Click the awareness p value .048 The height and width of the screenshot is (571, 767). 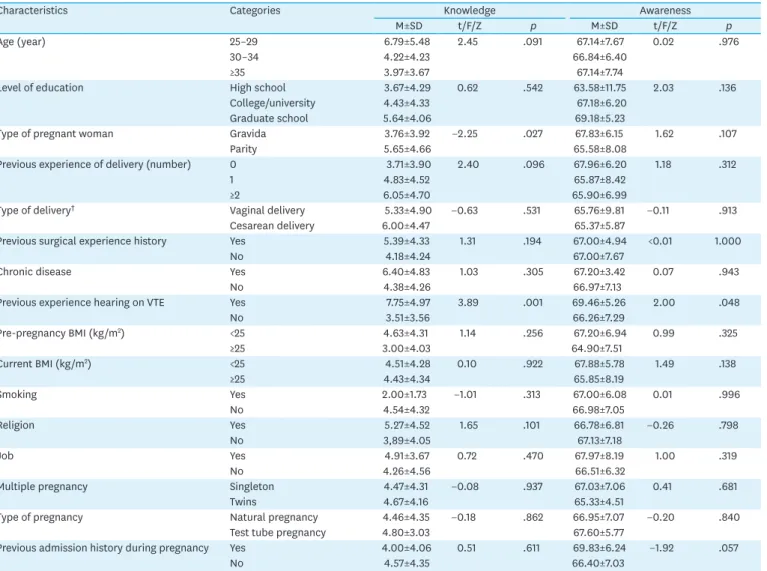tap(729, 302)
